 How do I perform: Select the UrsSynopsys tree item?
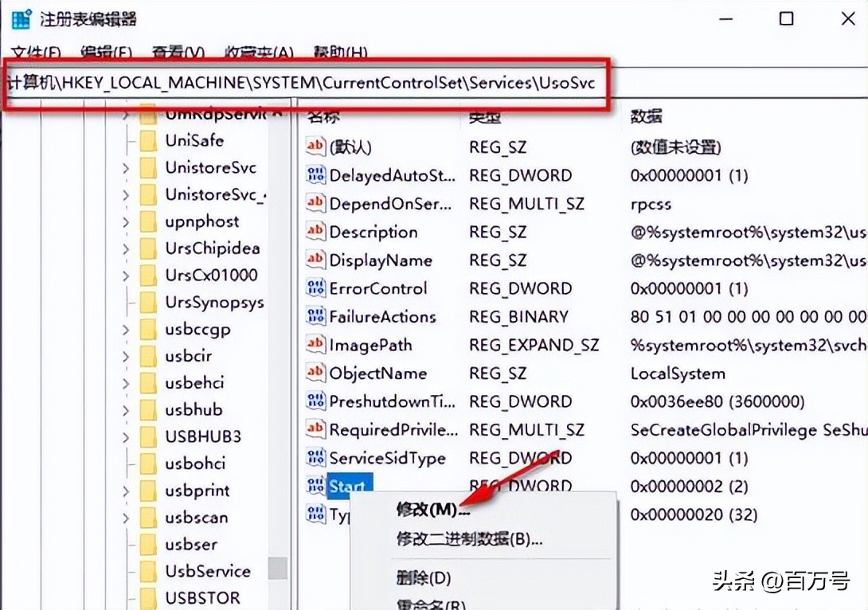pyautogui.click(x=214, y=303)
